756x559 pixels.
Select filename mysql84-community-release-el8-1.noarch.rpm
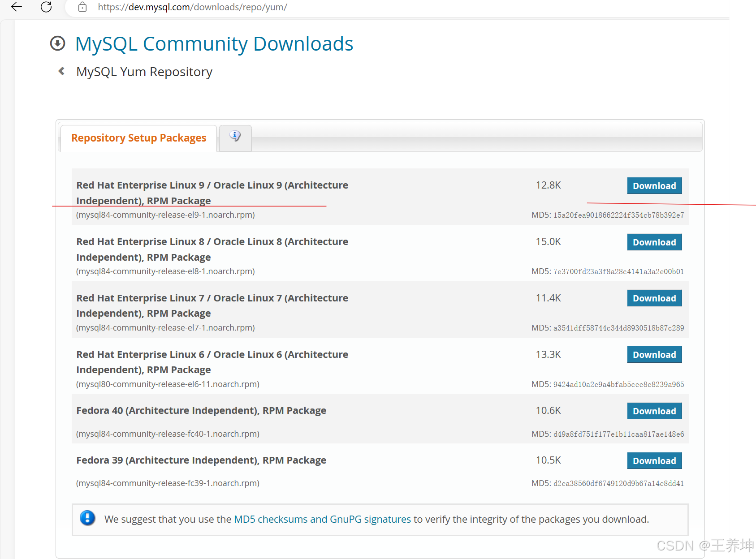click(165, 271)
